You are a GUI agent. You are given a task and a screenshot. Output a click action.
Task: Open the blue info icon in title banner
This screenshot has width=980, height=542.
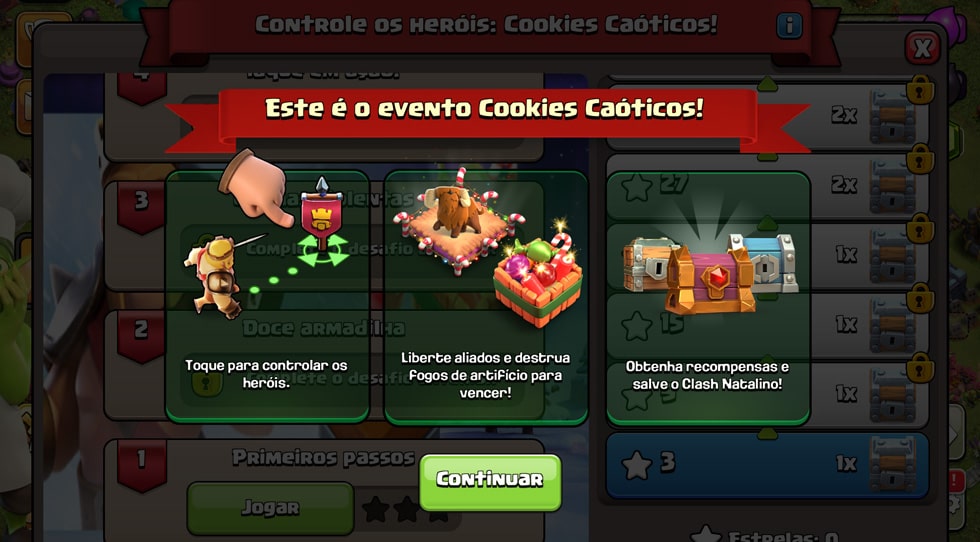789,26
